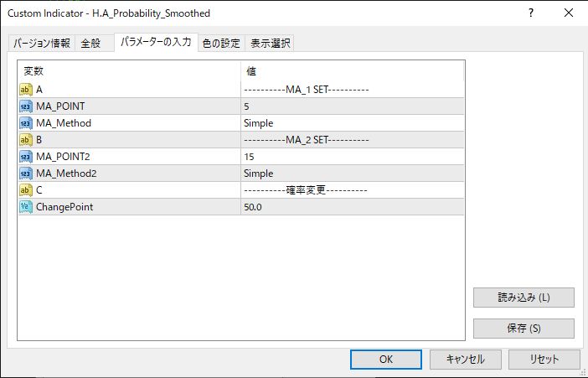Open the 色の設定 tab
Screen dimensions: 588x378
click(221, 44)
